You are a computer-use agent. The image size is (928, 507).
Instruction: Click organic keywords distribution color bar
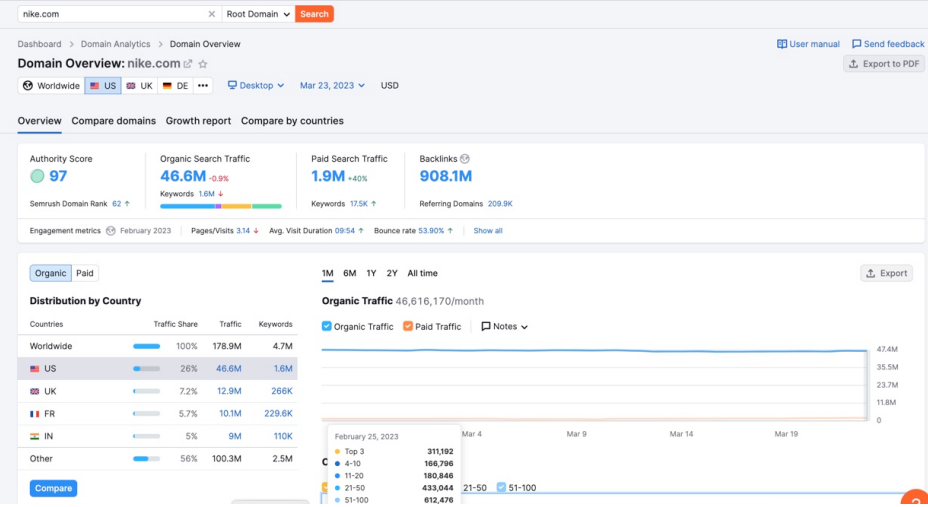[221, 206]
